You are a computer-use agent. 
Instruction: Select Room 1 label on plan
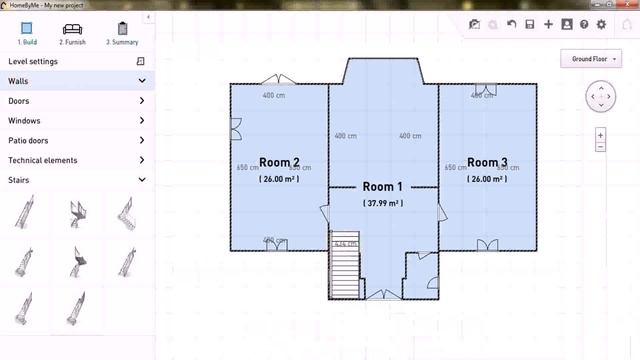(x=383, y=187)
